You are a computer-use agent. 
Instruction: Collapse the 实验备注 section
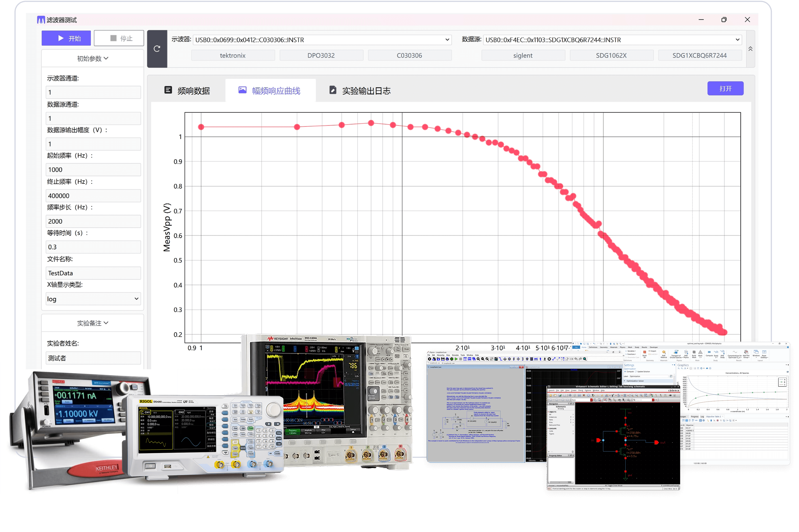coord(93,323)
